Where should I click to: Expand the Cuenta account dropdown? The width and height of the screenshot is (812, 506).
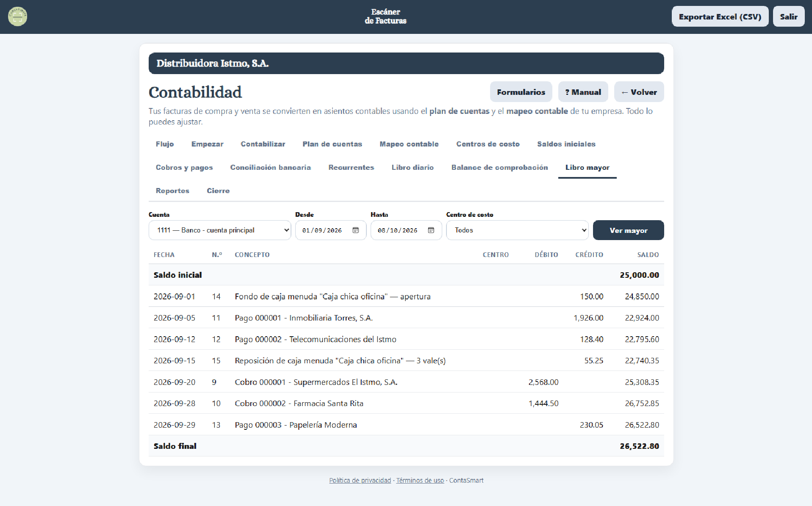pos(220,230)
